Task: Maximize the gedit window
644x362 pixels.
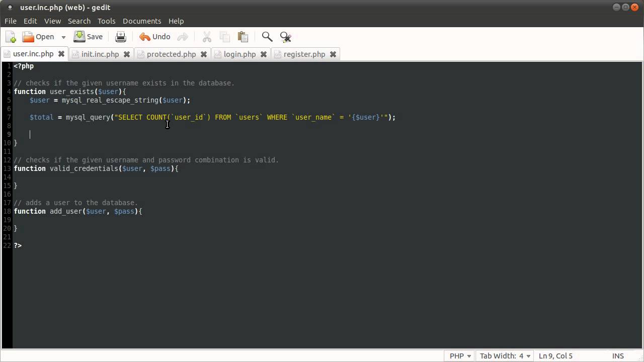Action: (625, 7)
